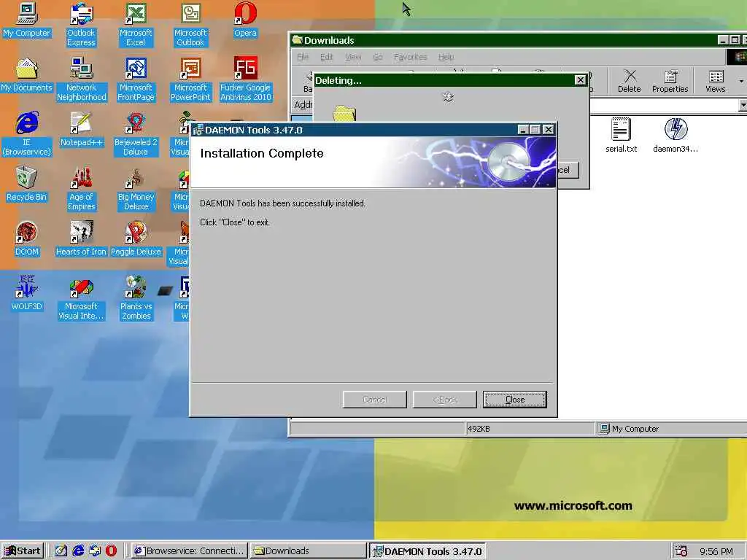This screenshot has width=747, height=560.
Task: Open the Start menu
Action: point(23,551)
